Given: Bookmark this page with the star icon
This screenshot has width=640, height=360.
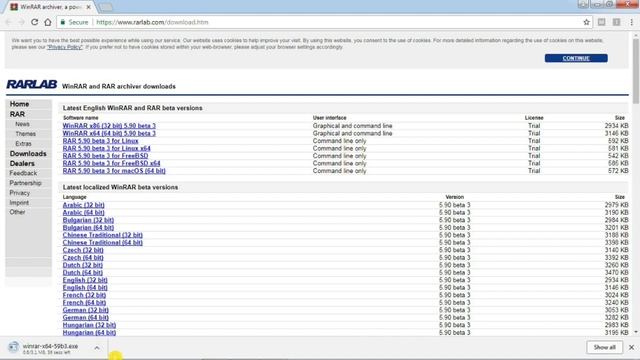Looking at the screenshot, I should coord(587,22).
